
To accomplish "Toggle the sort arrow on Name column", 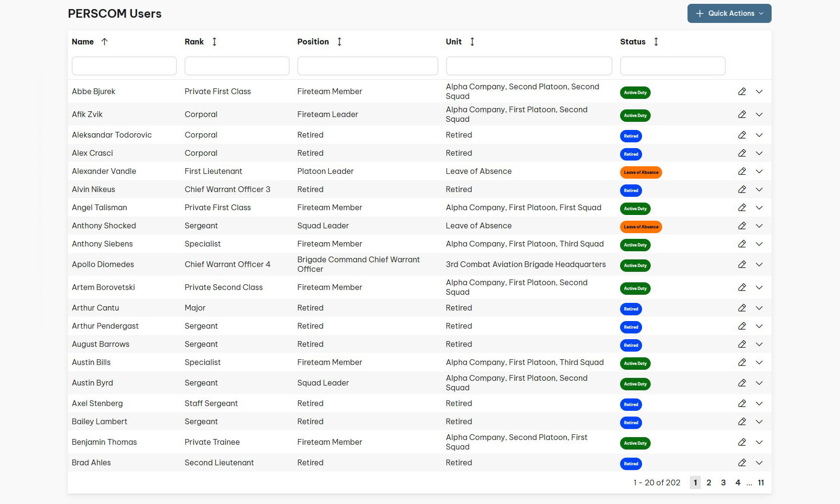I will click(x=105, y=42).
